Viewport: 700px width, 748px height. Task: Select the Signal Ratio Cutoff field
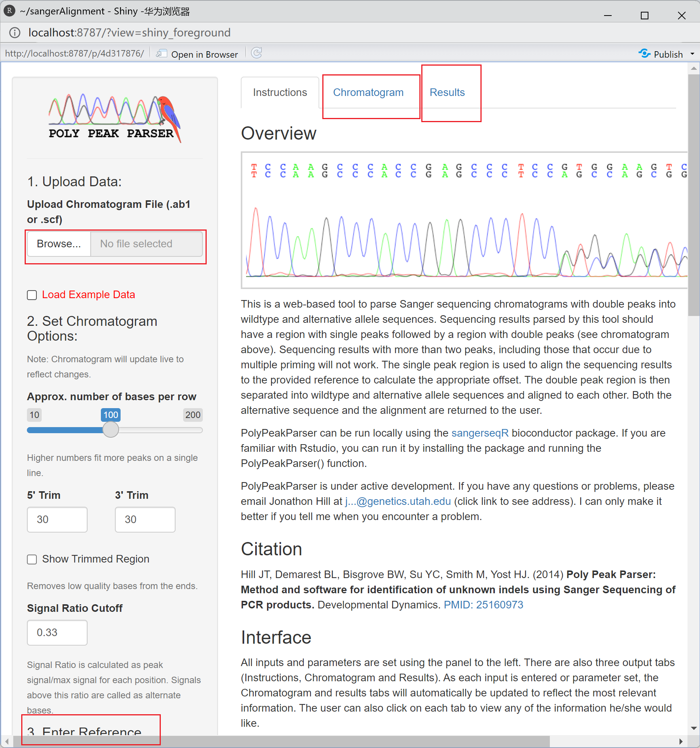click(57, 632)
